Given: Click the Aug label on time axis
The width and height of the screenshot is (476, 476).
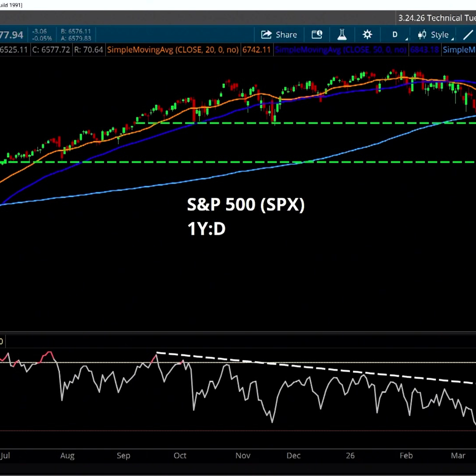Looking at the screenshot, I should (x=67, y=456).
